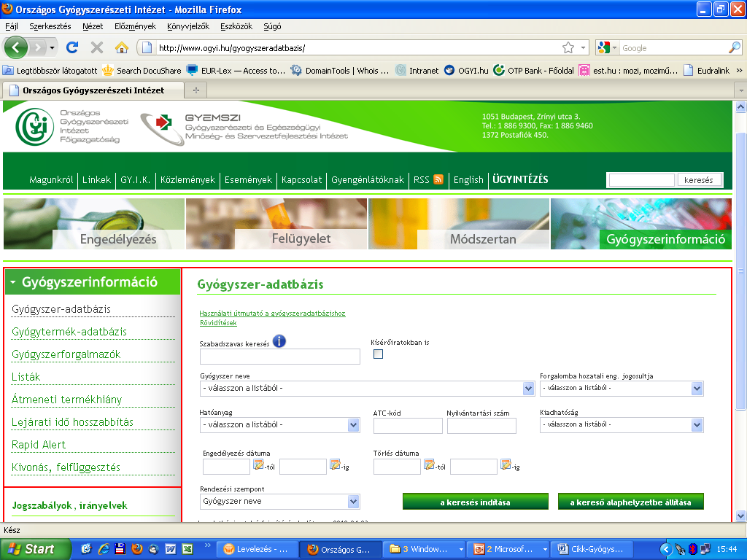Open the Firefox home page icon
The width and height of the screenshot is (747, 560).
click(122, 47)
